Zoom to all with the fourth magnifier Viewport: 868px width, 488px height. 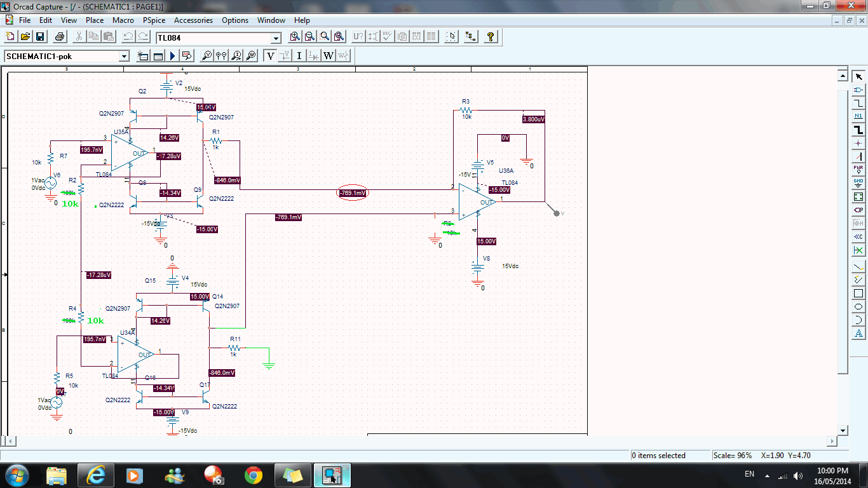tap(339, 37)
